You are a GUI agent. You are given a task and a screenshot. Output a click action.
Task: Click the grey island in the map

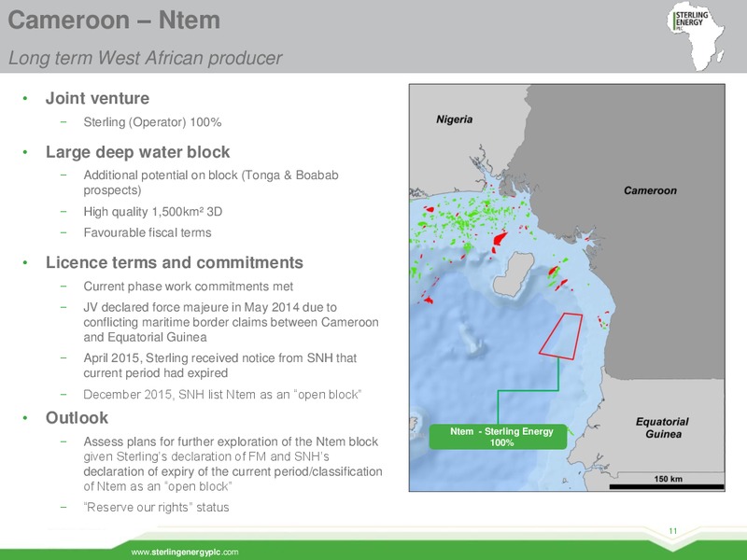point(513,274)
